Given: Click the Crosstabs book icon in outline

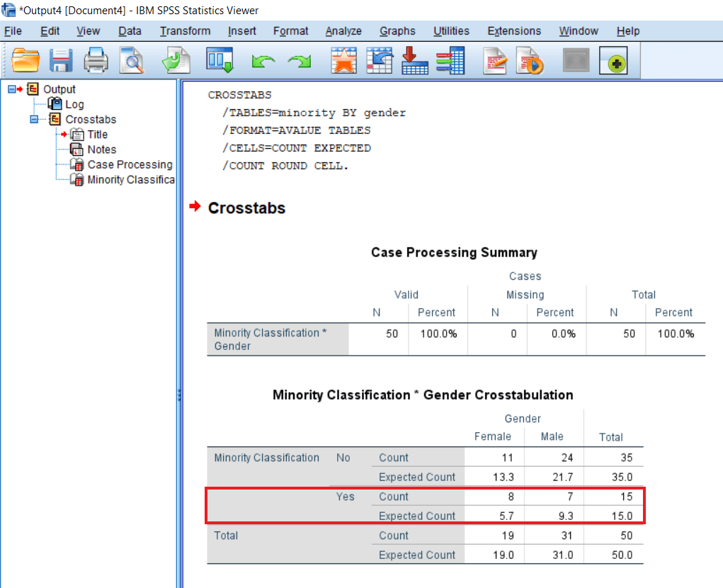Looking at the screenshot, I should pos(55,119).
